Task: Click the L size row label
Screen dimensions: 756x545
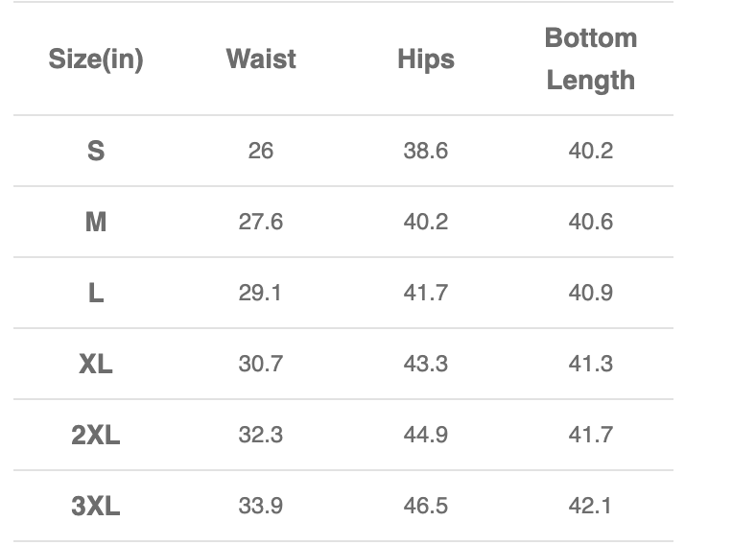Action: (x=96, y=293)
